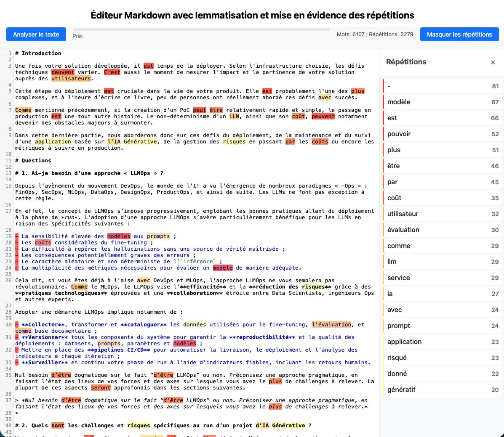This screenshot has height=437, width=504.
Task: Click highlighted 'données' in line 30
Action: [x=195, y=325]
